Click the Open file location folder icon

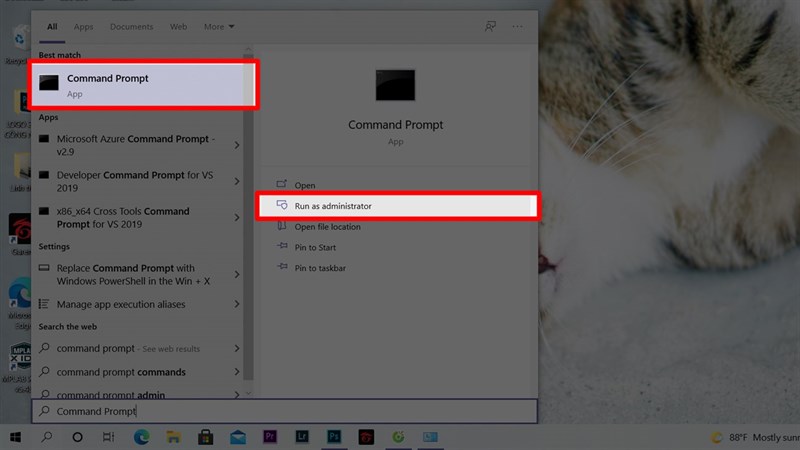[282, 226]
